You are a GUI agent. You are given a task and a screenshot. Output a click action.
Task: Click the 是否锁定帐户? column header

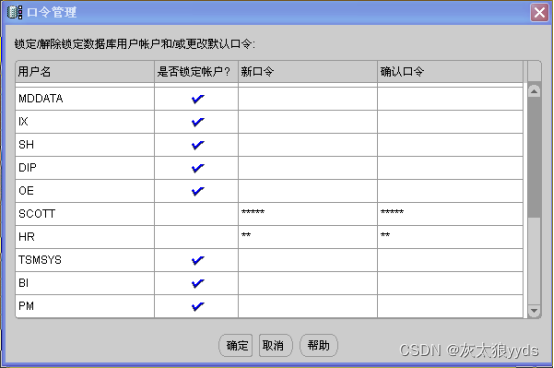tap(196, 72)
